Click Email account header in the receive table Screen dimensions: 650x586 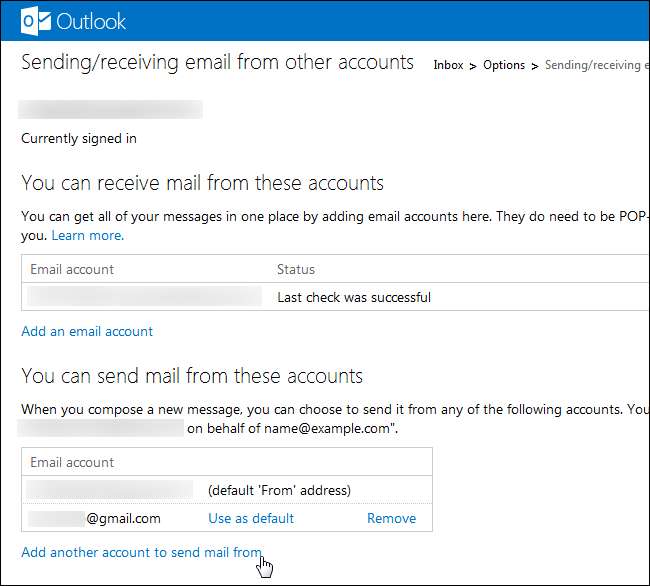pyautogui.click(x=72, y=269)
